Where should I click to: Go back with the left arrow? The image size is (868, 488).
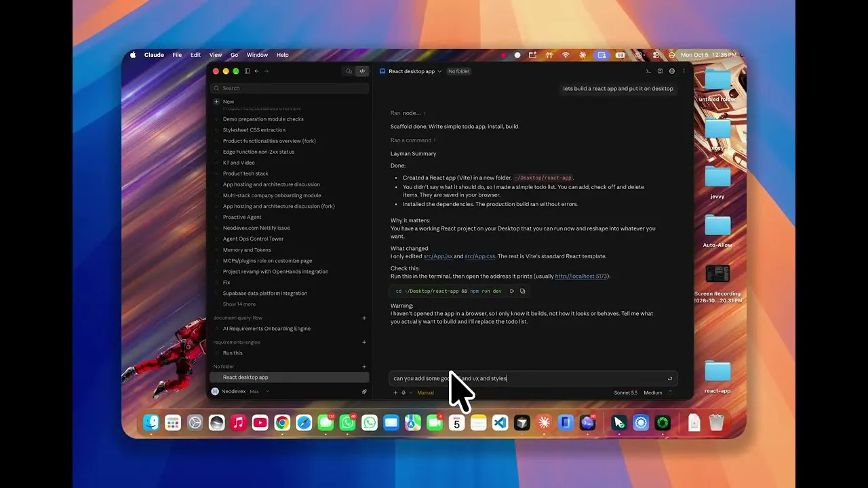[256, 71]
